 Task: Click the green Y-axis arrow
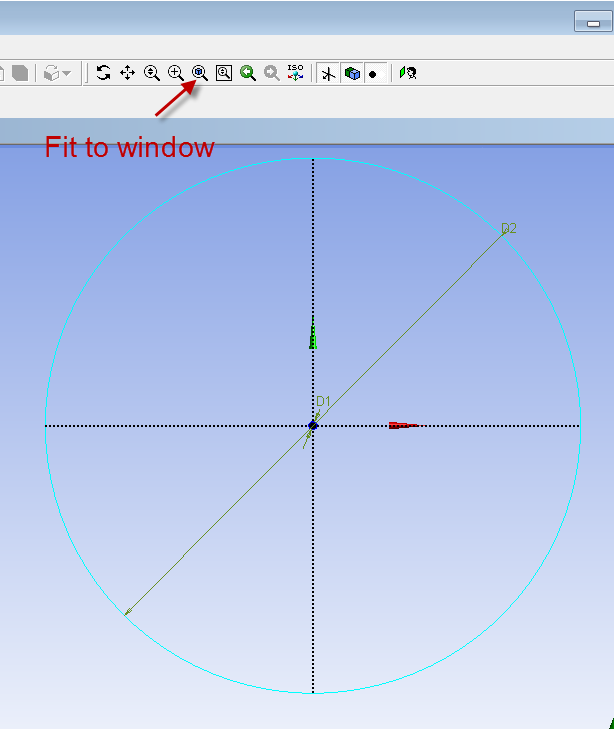click(x=313, y=333)
